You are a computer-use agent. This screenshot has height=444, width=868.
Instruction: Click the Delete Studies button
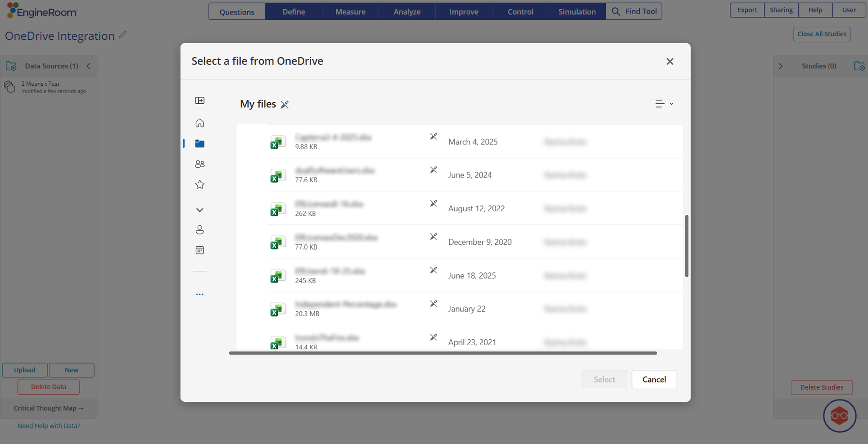click(822, 387)
